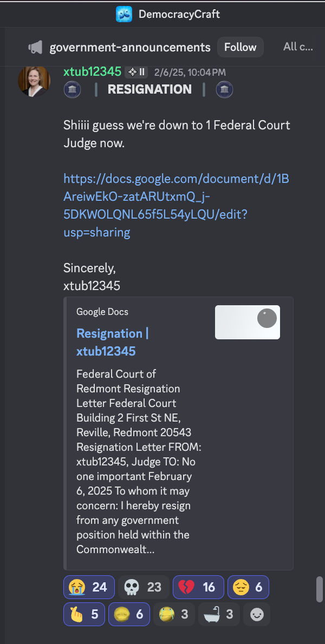Screen dimensions: 325x644
Task: Toggle the crying face reaction with 24
Action: point(89,587)
